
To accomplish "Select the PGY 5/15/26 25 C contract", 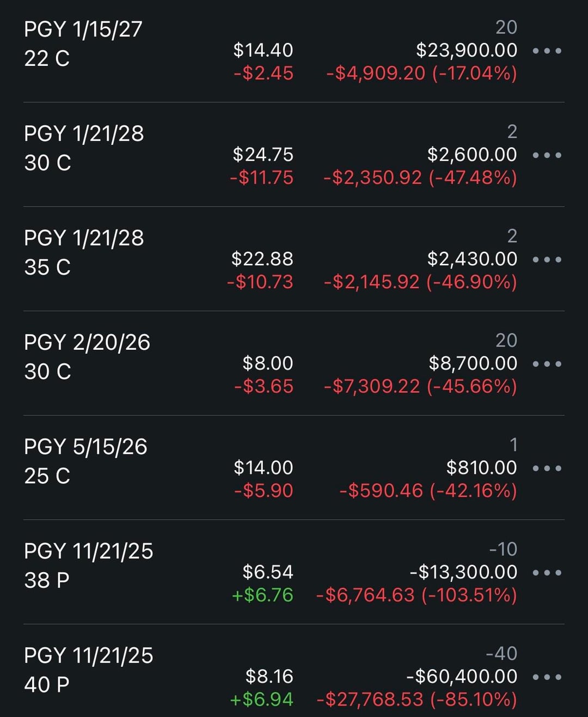I will click(85, 461).
